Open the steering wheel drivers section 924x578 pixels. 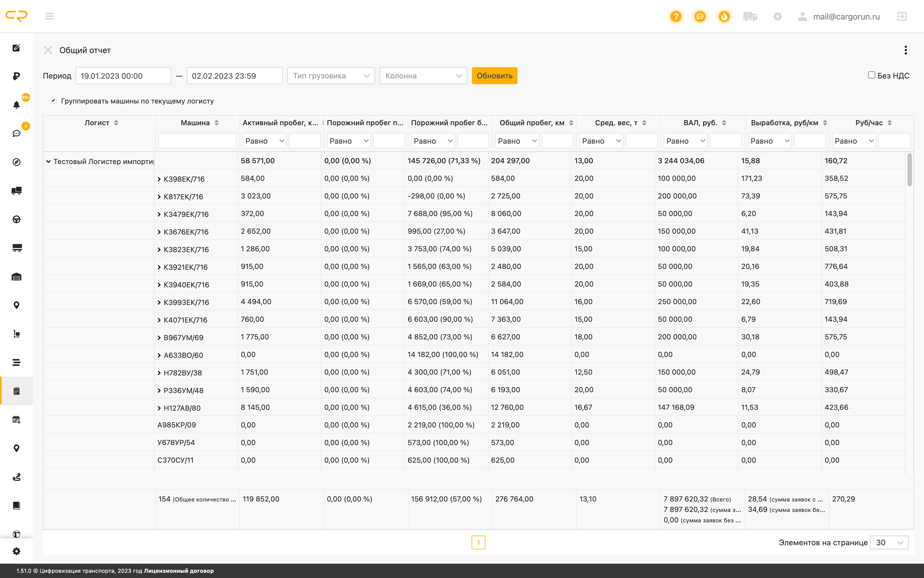click(x=16, y=219)
